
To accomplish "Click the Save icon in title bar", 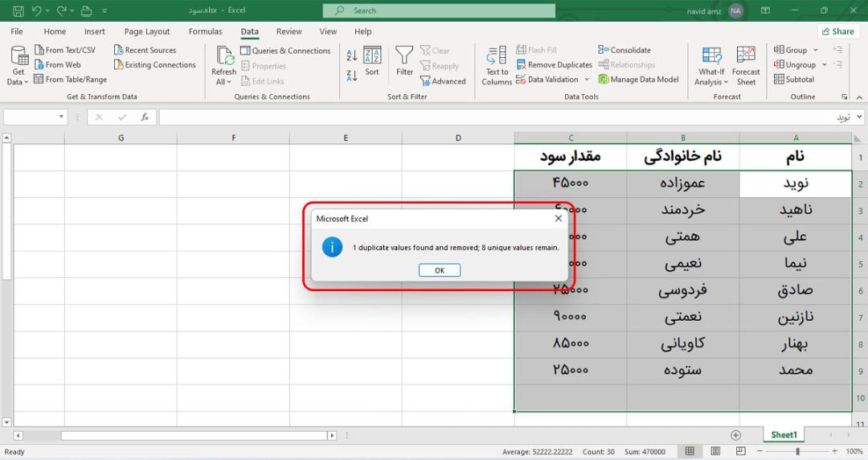I will (18, 10).
